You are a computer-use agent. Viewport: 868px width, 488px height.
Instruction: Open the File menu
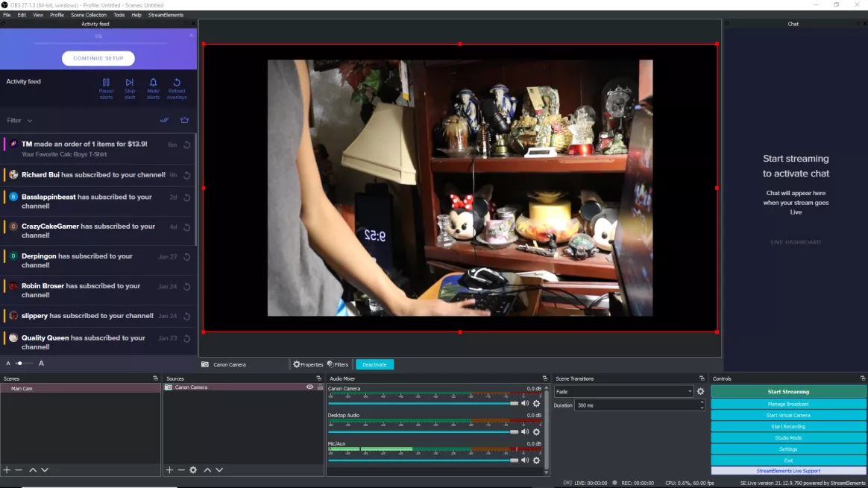point(7,15)
